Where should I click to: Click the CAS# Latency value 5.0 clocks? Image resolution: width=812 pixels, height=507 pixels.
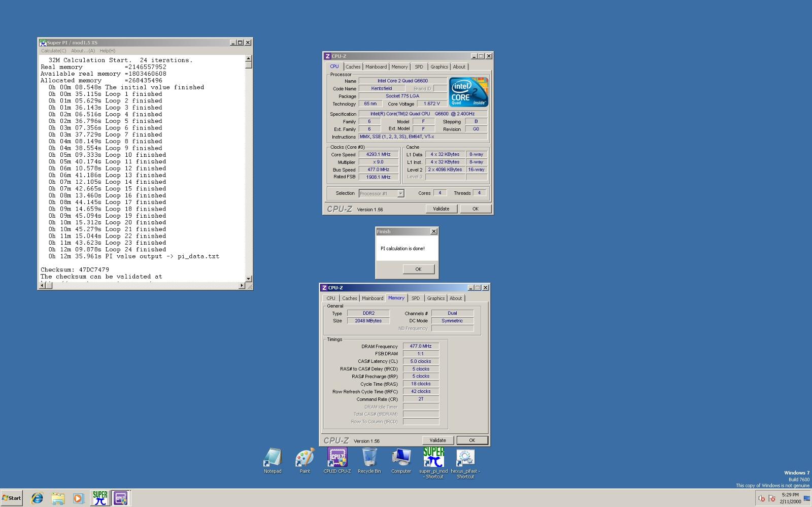click(421, 361)
